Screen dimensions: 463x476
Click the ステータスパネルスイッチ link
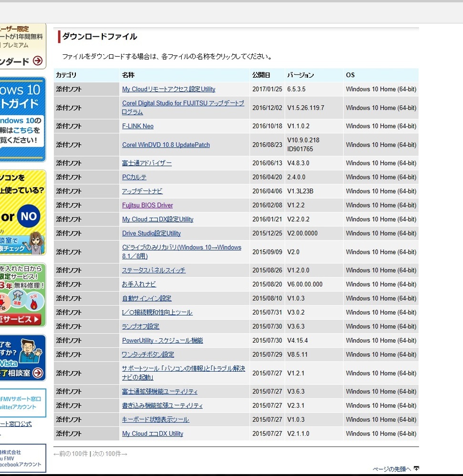tap(154, 270)
